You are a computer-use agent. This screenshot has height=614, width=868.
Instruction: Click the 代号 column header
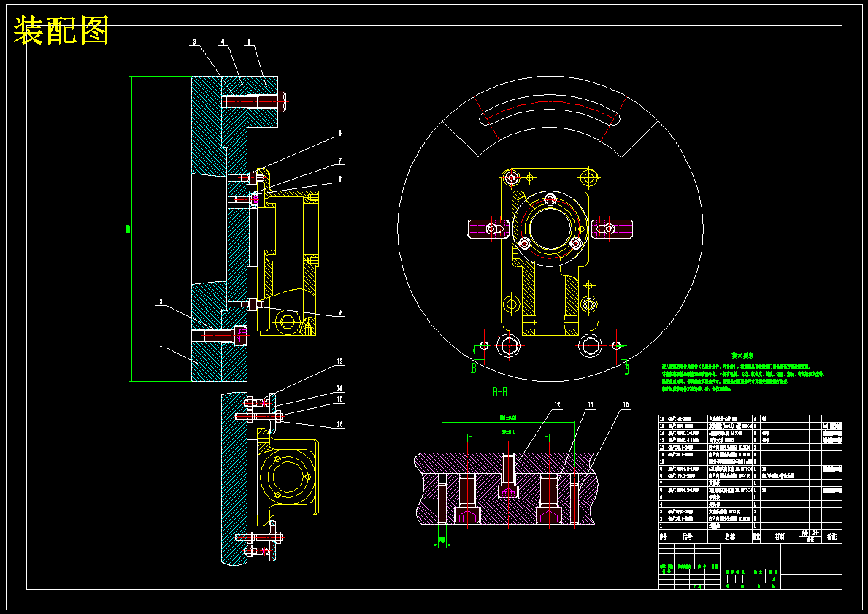687,537
